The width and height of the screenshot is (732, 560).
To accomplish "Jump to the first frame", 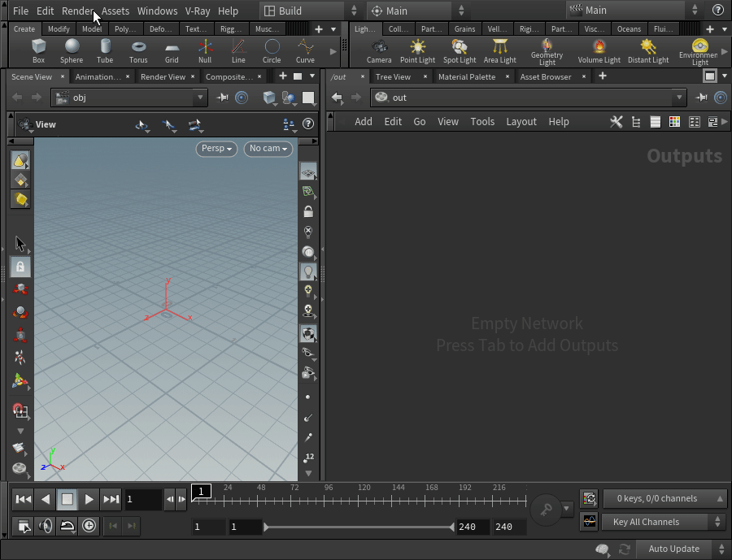I will [x=24, y=500].
